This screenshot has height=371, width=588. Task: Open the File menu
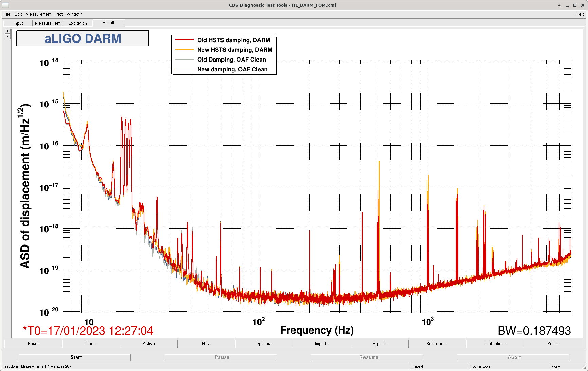tap(7, 14)
